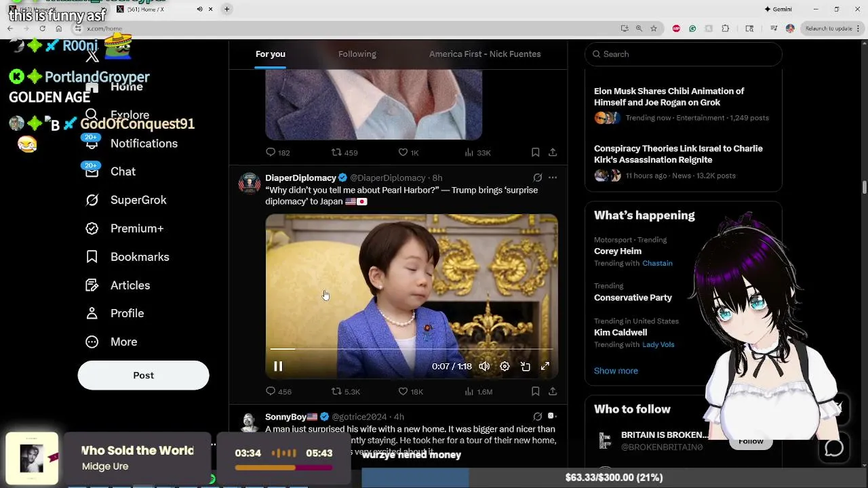Open Corey Heim trending topic
Screen dimensions: 868x488
click(x=618, y=251)
